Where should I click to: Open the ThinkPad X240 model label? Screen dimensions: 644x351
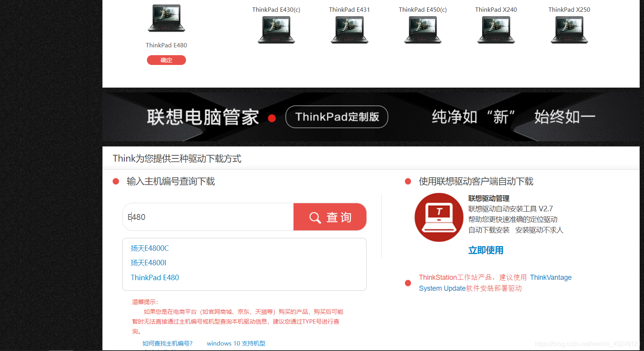click(496, 9)
